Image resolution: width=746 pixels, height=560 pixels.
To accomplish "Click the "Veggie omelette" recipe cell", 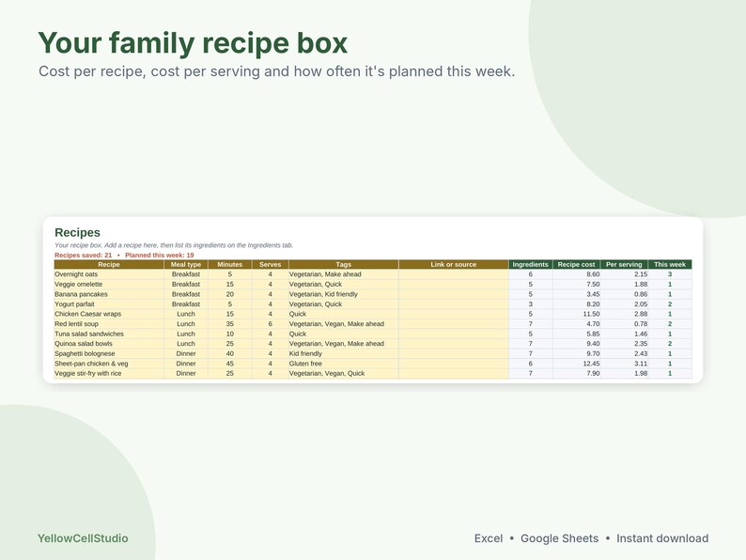I will [109, 285].
